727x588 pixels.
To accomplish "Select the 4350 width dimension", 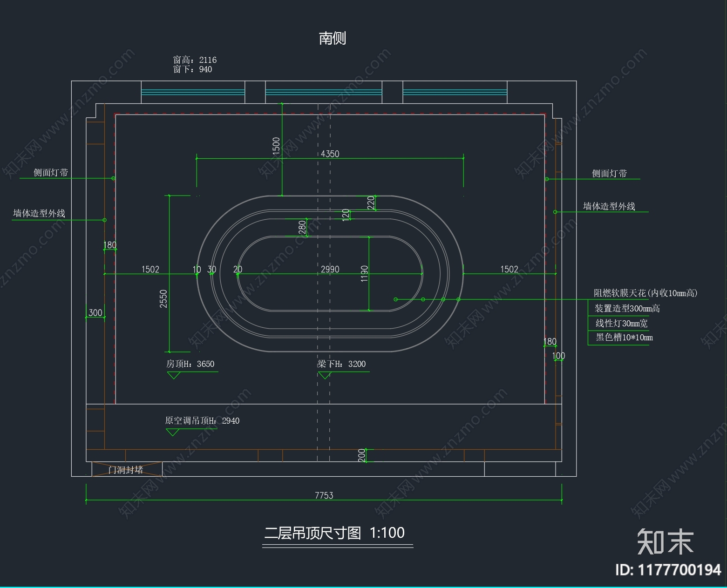I will pos(330,154).
